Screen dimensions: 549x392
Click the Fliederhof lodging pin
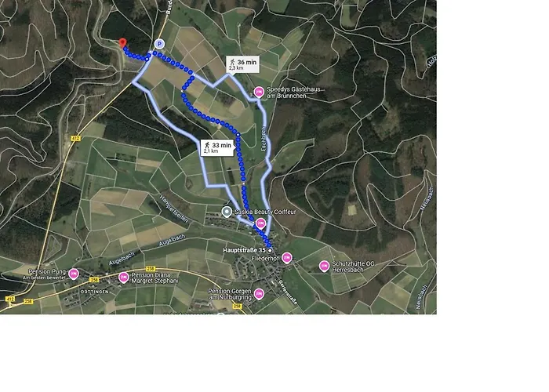tap(287, 258)
